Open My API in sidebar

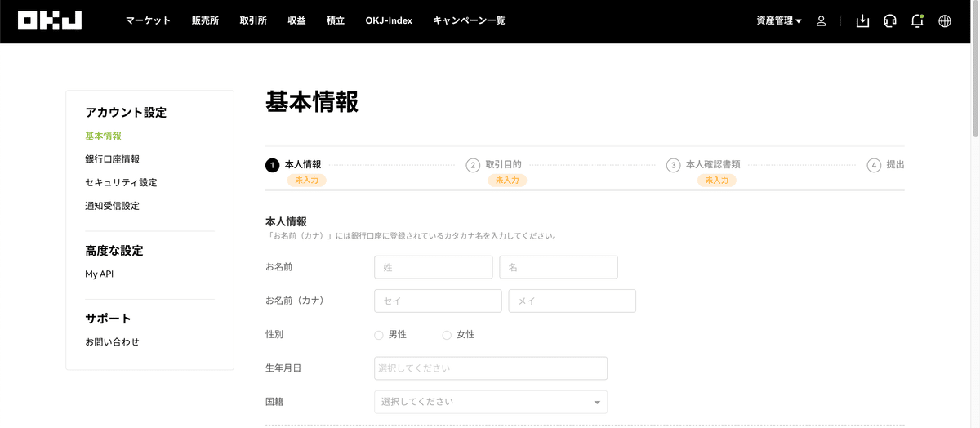click(x=100, y=274)
